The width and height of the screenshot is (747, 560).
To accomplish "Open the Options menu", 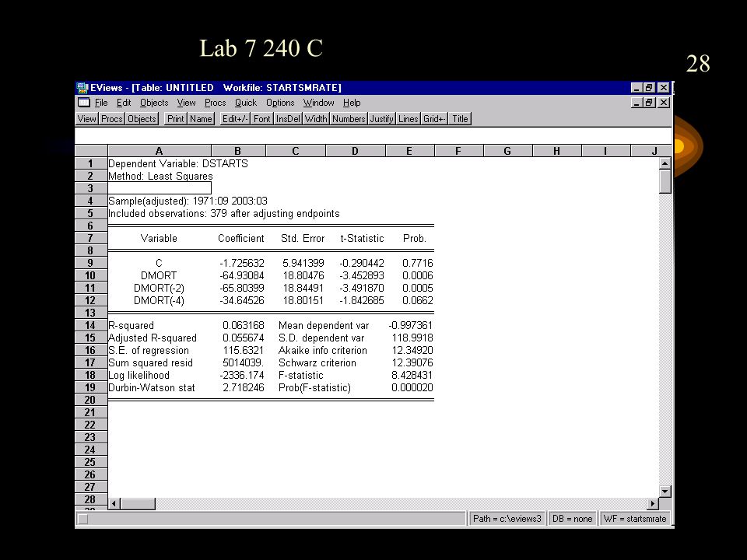I will tap(280, 103).
